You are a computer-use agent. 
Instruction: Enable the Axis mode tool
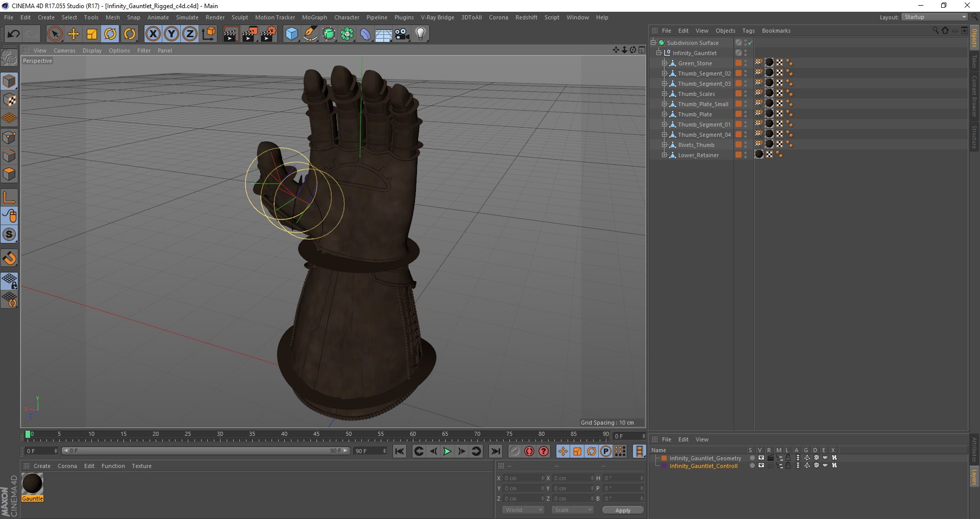(9, 197)
